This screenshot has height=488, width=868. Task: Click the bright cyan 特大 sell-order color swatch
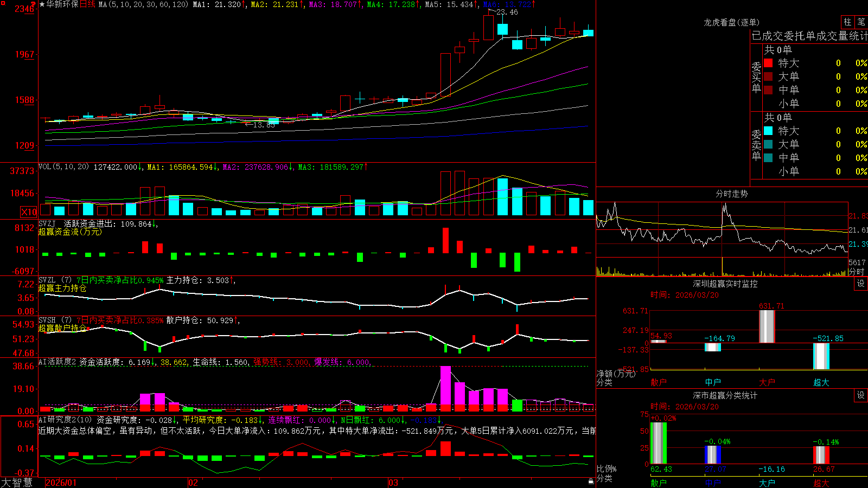point(768,131)
